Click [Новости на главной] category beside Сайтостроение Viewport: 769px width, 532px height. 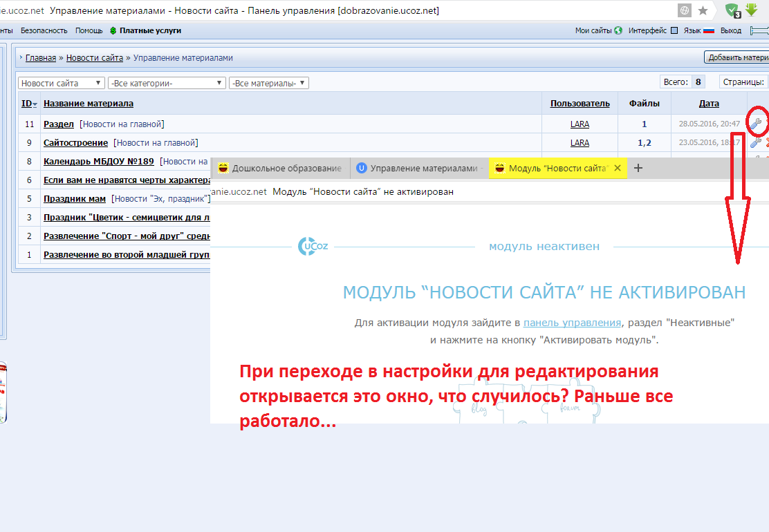point(156,142)
